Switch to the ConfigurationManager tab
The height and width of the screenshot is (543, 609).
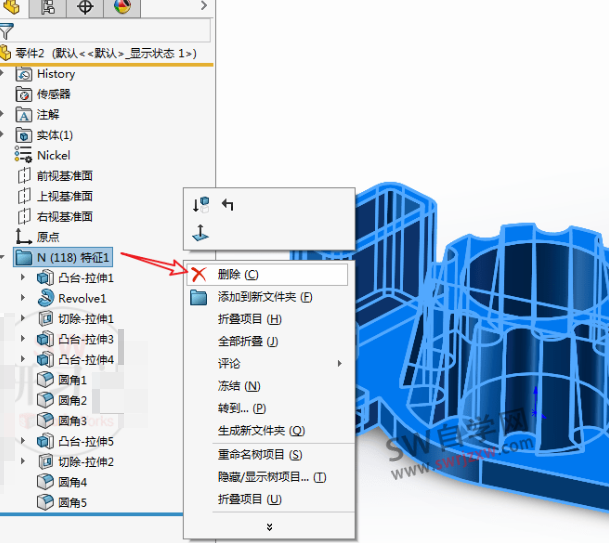[48, 7]
